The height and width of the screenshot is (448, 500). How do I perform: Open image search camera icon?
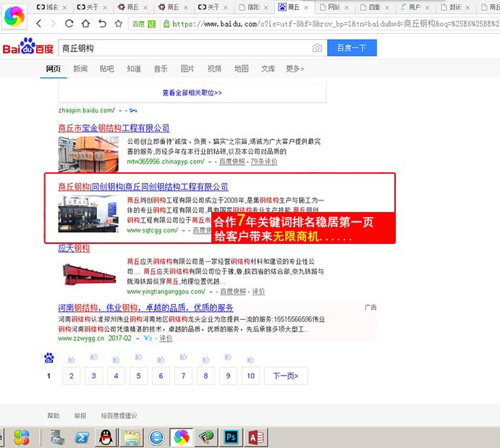(x=317, y=48)
